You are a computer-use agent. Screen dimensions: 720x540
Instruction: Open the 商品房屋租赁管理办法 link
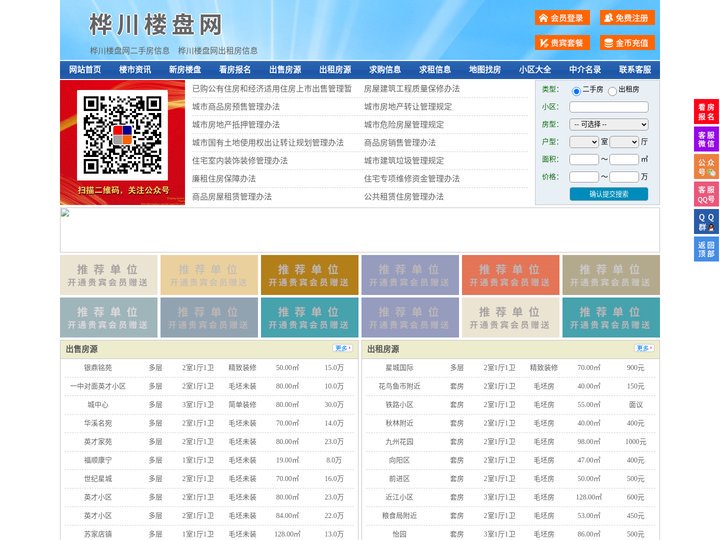pos(232,197)
